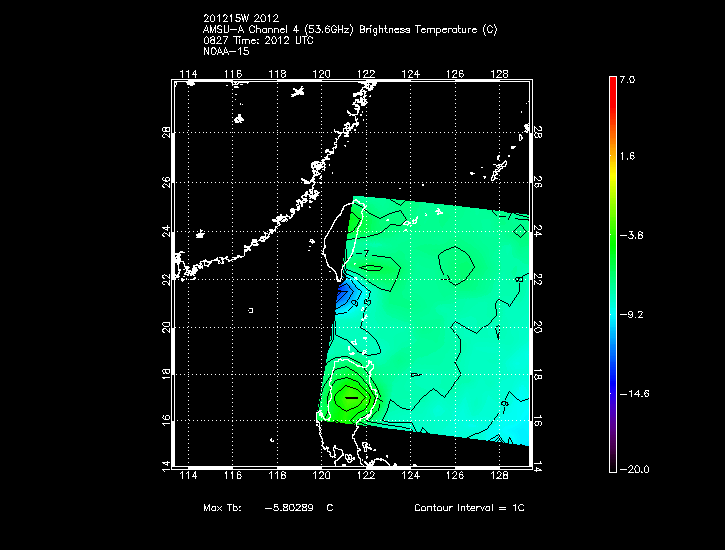The image size is (725, 550).
Task: Click the 'Contour Interval = 1C' text
Action: [469, 508]
